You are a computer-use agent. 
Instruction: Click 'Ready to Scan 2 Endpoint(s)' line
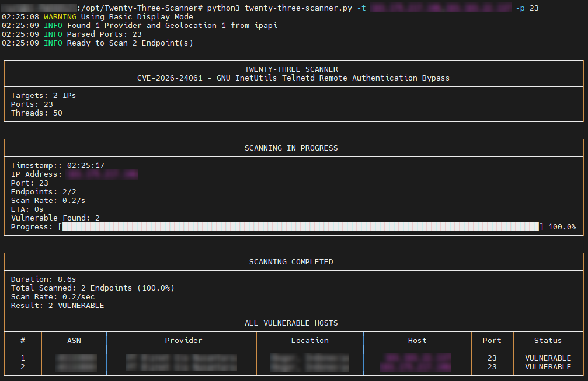click(x=130, y=43)
